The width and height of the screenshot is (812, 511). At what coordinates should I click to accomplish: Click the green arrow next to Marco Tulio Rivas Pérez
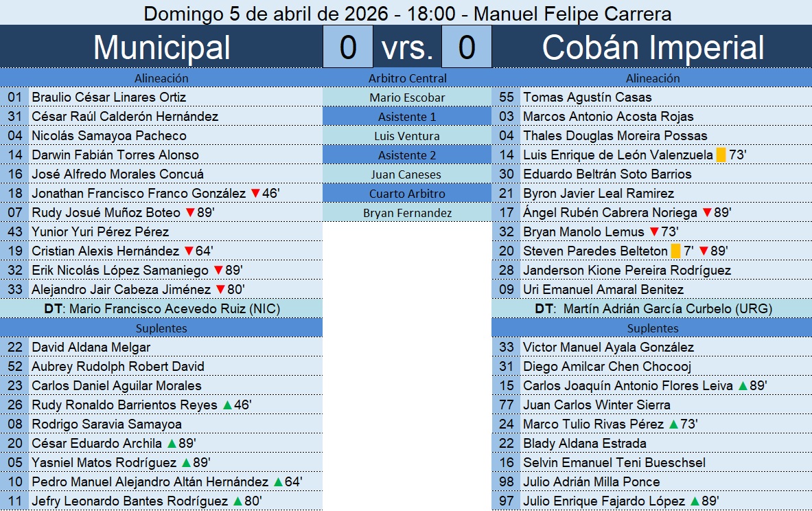[x=674, y=424]
